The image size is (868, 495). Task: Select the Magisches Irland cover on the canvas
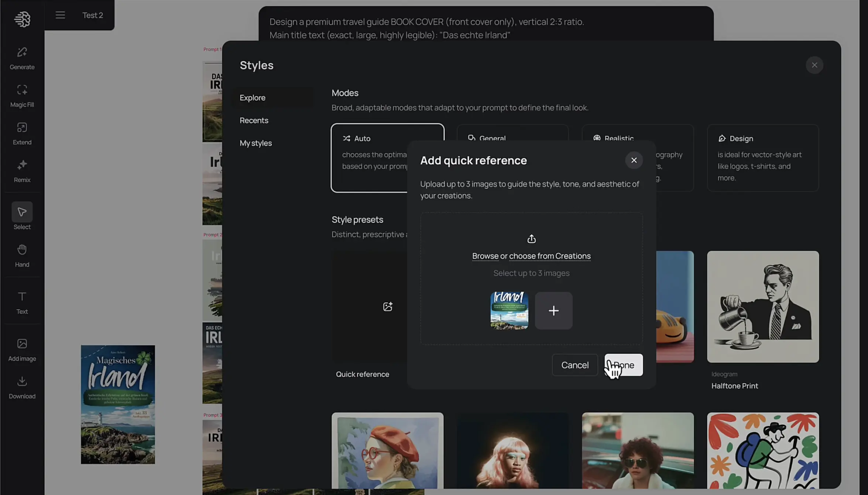pos(118,405)
